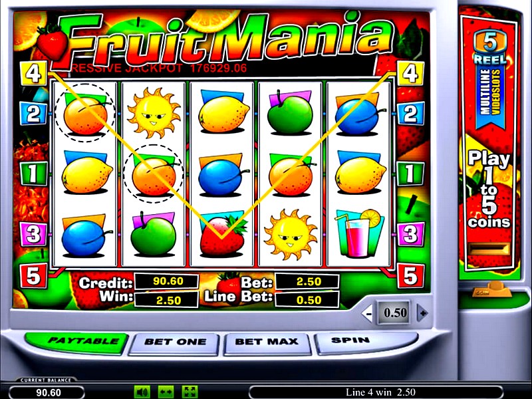Activate payline 4 on the left side
This screenshot has width=532, height=399.
[x=33, y=73]
